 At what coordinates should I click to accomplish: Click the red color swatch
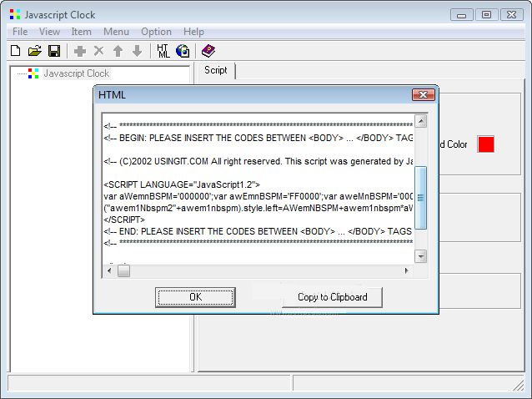tap(485, 144)
